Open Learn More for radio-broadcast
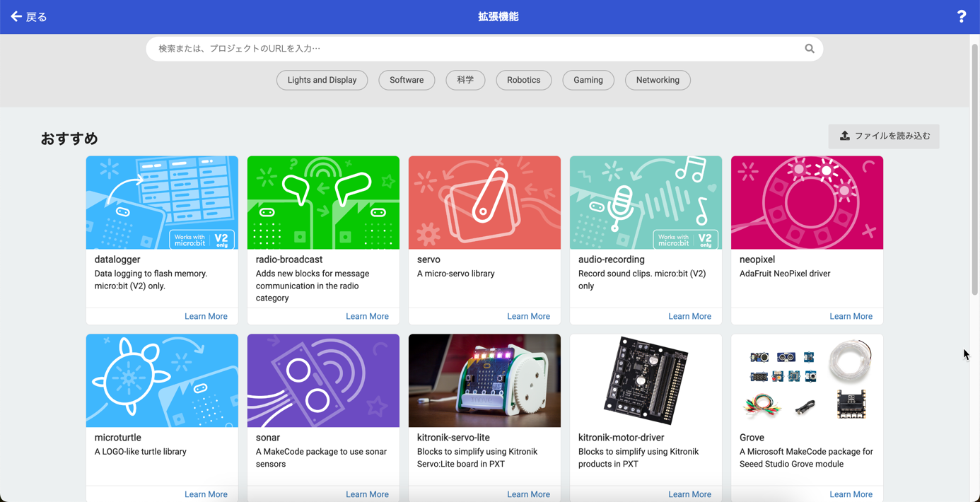This screenshot has height=502, width=980. tap(367, 316)
